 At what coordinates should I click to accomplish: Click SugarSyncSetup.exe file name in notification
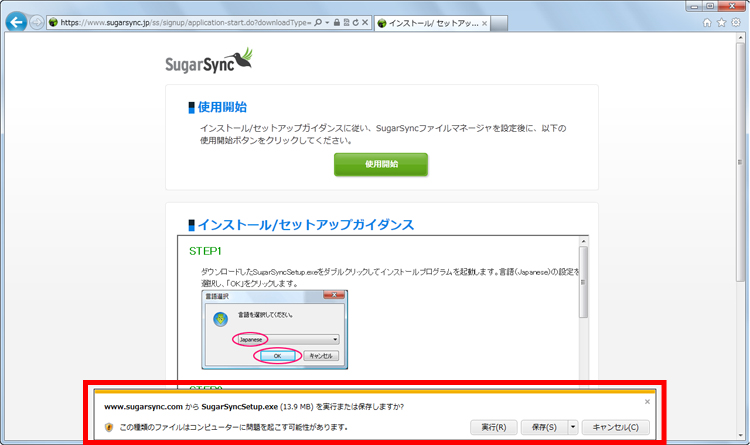pyautogui.click(x=240, y=407)
